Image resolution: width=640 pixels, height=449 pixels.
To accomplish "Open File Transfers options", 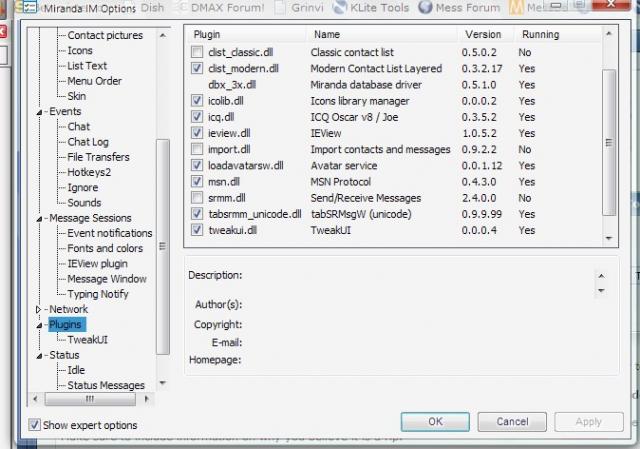I will (98, 157).
